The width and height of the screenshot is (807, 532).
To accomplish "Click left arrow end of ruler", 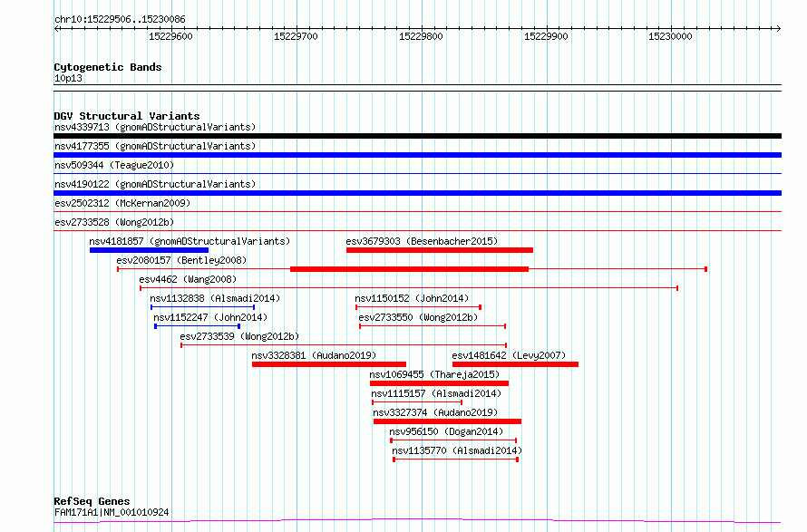I will (56, 28).
